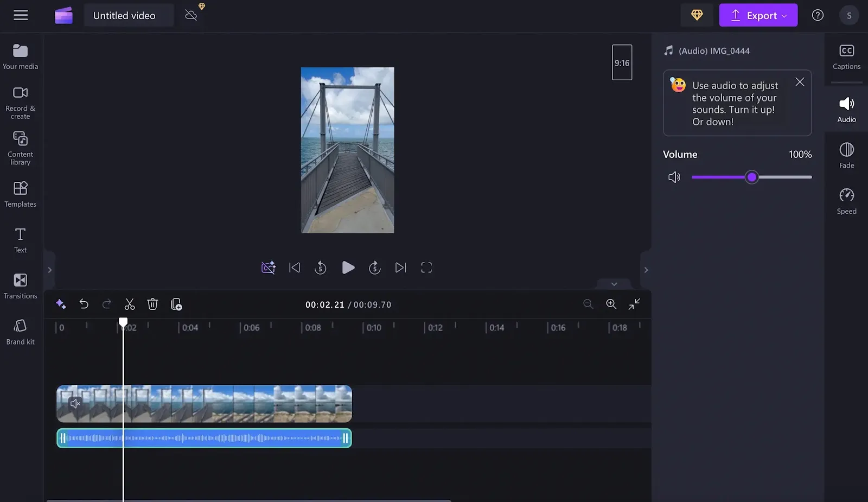Expand the left sidebar panel arrow
Image resolution: width=868 pixels, height=502 pixels.
tap(49, 270)
